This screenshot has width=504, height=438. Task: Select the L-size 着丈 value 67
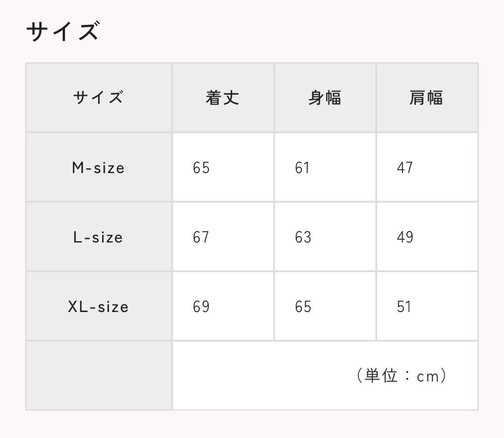pyautogui.click(x=201, y=237)
